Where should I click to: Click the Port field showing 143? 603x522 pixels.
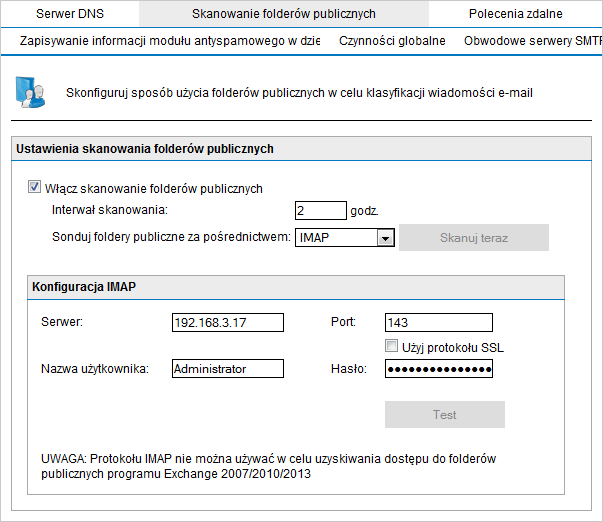[x=439, y=322]
